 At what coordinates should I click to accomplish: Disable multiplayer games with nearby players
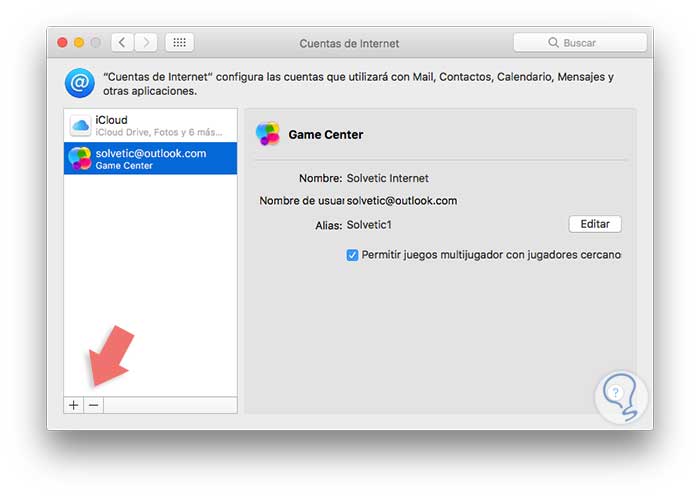tap(352, 255)
